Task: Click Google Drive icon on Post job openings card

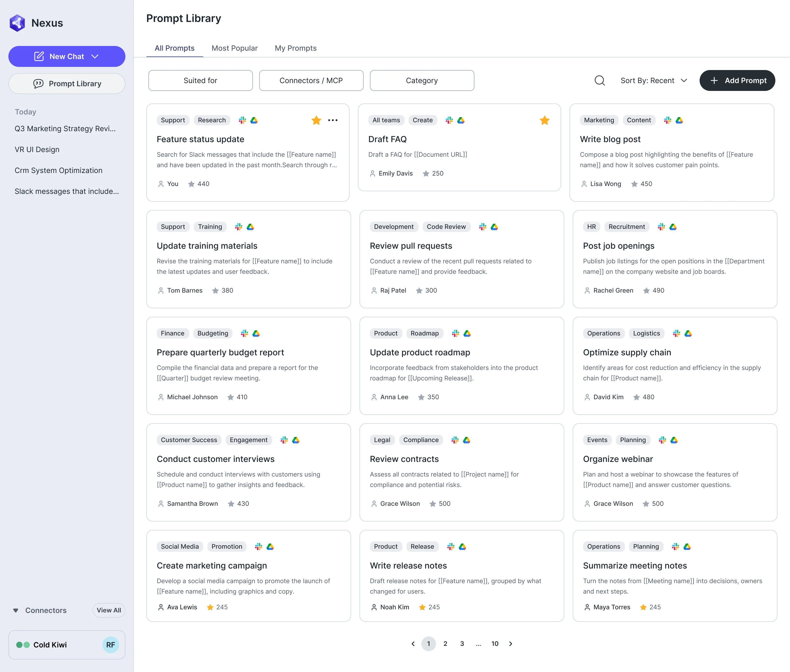Action: click(x=673, y=227)
